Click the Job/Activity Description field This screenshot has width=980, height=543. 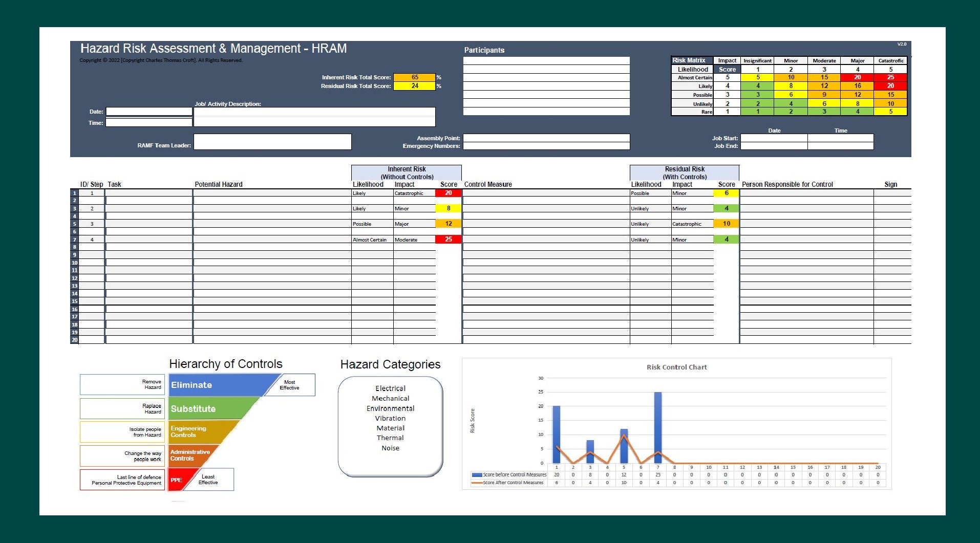click(313, 115)
